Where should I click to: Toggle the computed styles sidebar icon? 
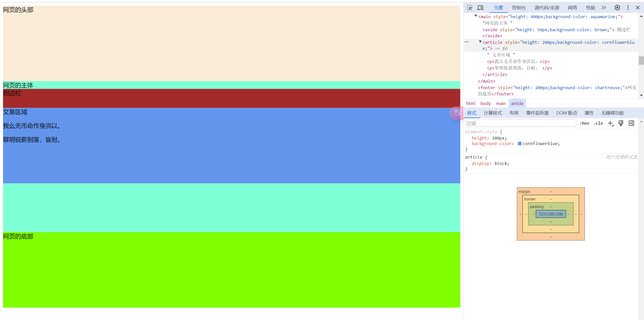click(631, 123)
